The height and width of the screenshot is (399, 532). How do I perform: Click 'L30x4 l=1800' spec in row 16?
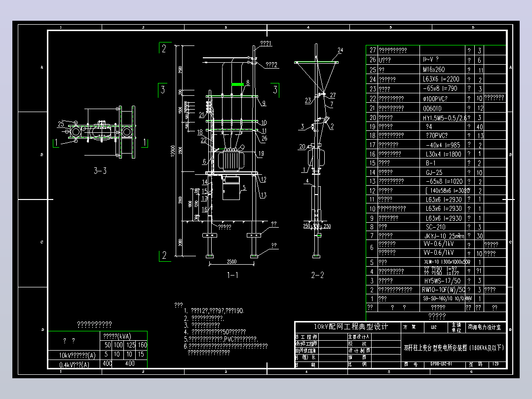pyautogui.click(x=443, y=154)
